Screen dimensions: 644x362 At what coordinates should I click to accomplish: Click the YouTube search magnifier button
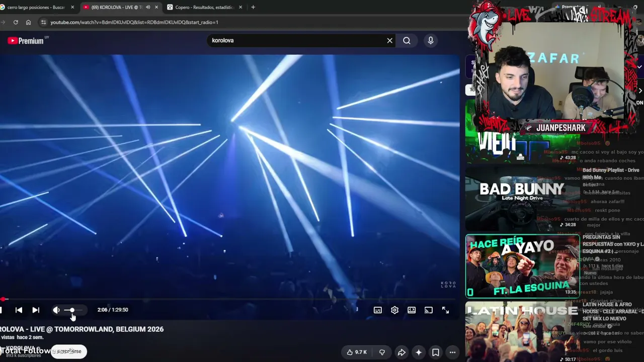point(407,40)
